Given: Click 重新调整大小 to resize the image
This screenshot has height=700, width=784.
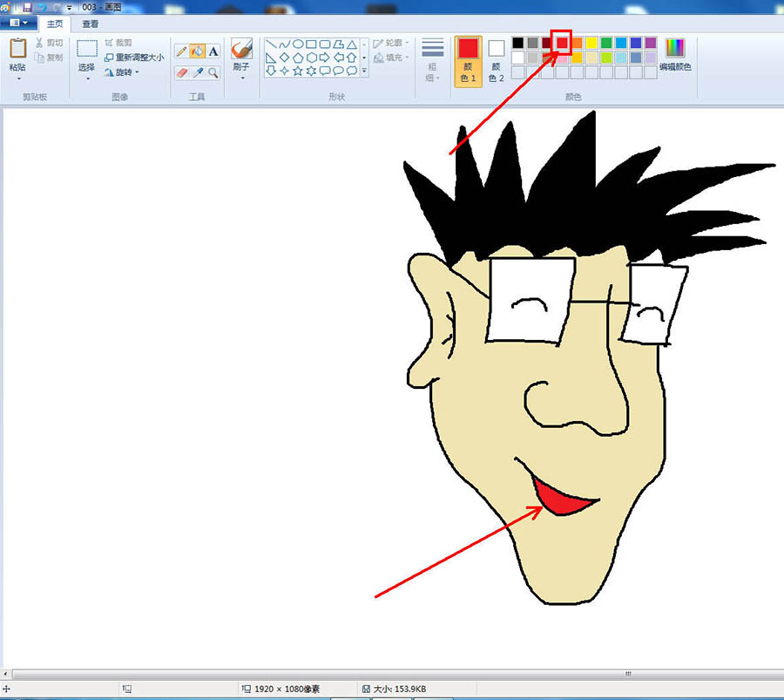Looking at the screenshot, I should pyautogui.click(x=134, y=58).
